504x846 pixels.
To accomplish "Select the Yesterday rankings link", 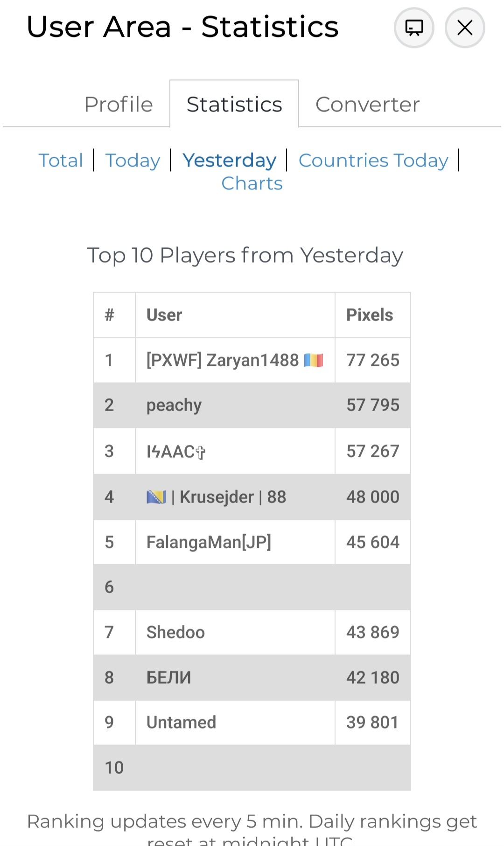I will click(x=229, y=161).
